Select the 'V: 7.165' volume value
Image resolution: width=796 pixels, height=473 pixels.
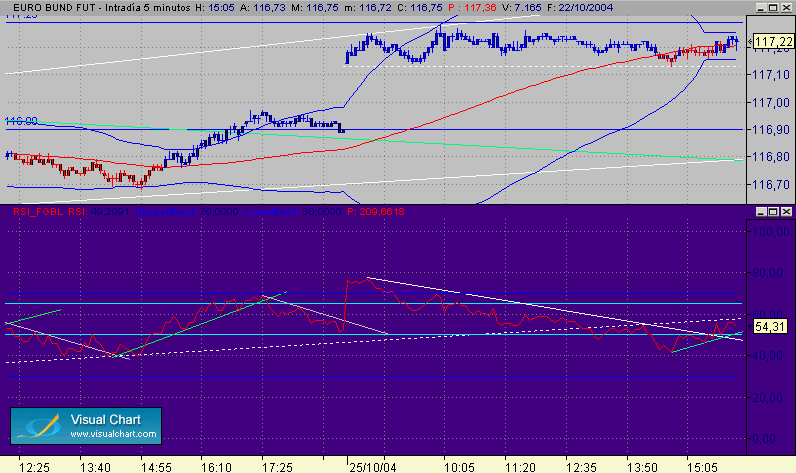tap(521, 8)
